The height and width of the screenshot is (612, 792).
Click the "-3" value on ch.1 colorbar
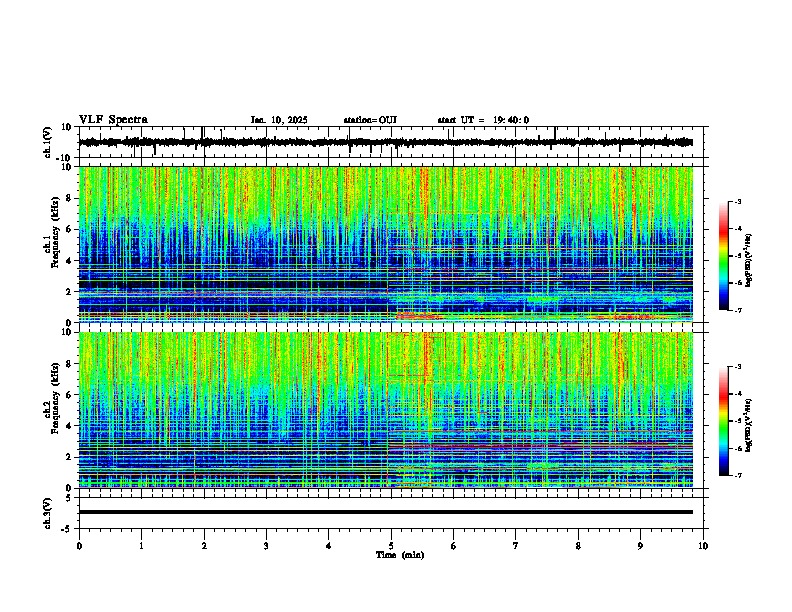[737, 202]
